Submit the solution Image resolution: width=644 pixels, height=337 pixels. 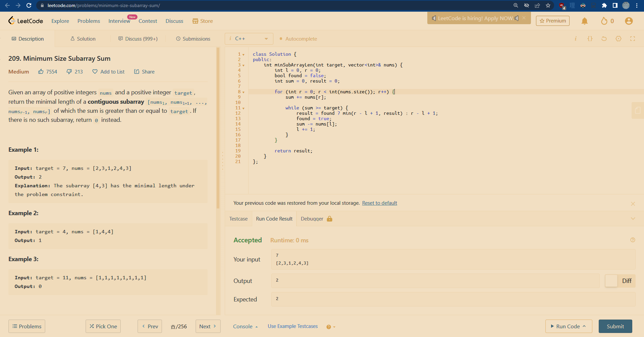pyautogui.click(x=615, y=326)
